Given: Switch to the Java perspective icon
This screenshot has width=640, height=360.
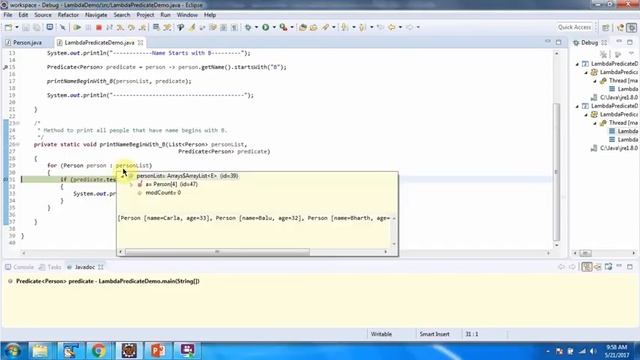Looking at the screenshot, I should coord(620,27).
